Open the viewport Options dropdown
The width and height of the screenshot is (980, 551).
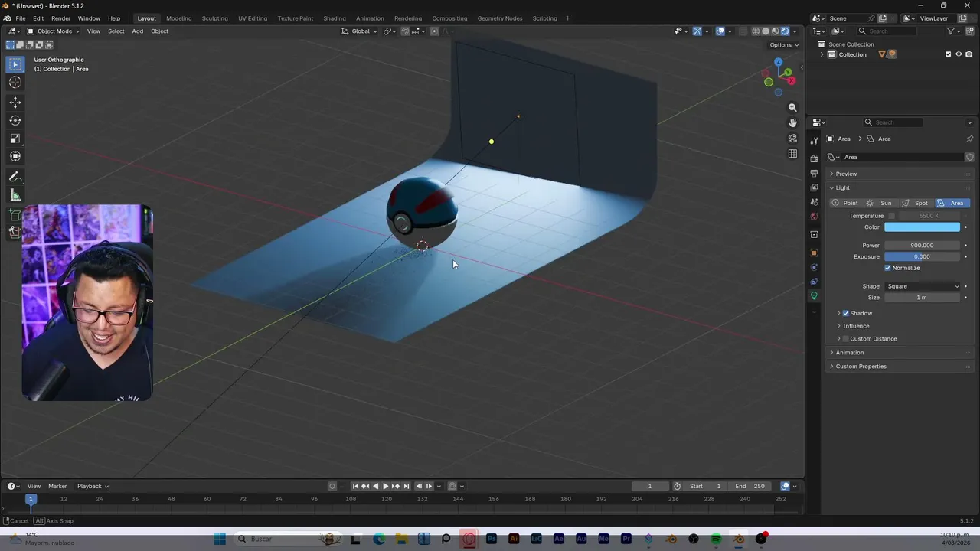[784, 45]
